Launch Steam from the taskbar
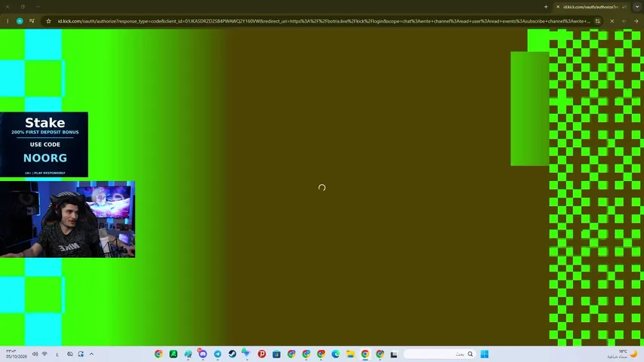Image resolution: width=644 pixels, height=362 pixels. 233,354
